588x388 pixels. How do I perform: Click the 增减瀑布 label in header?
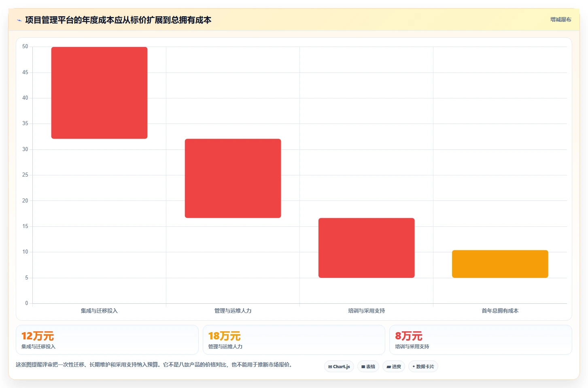(x=560, y=19)
